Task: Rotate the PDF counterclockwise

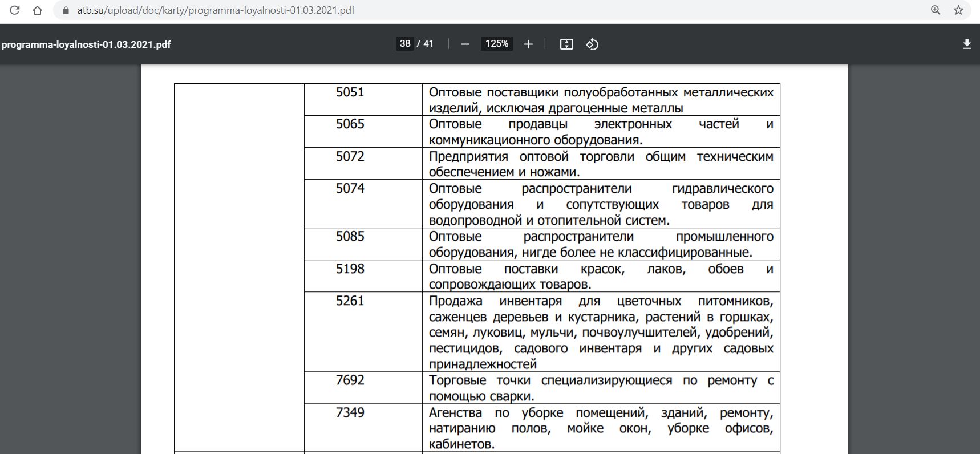Action: [592, 44]
